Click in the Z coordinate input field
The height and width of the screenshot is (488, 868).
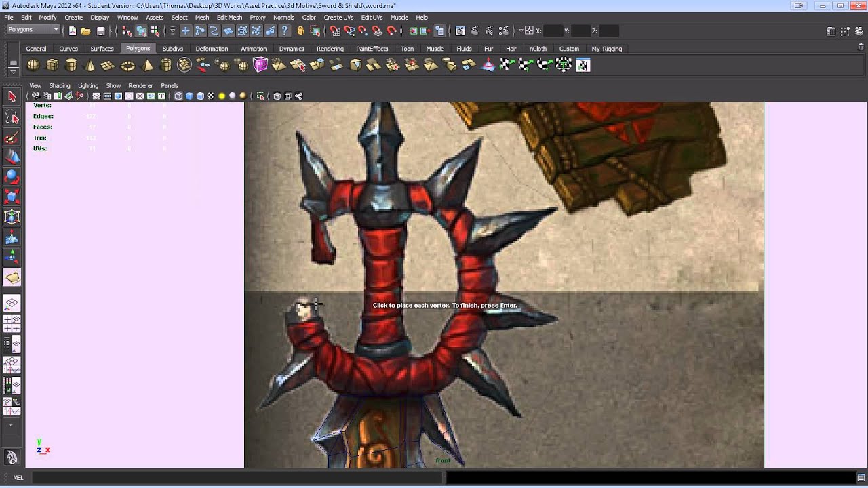(x=609, y=31)
